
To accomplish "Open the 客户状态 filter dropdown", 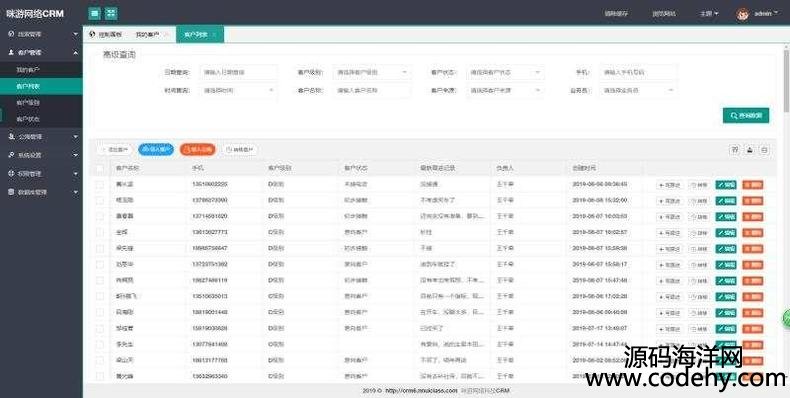I will click(505, 73).
